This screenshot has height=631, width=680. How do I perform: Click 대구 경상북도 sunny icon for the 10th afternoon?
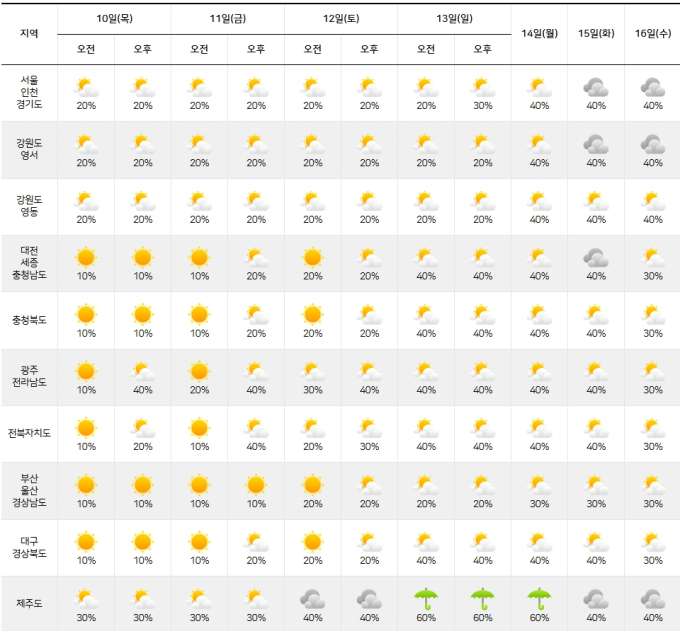pyautogui.click(x=143, y=542)
